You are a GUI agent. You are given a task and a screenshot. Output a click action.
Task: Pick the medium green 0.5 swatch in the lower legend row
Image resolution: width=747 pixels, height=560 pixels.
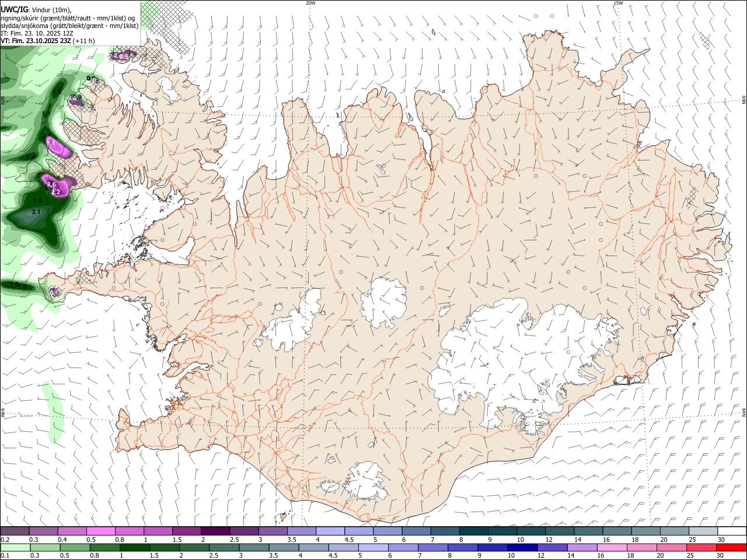point(75,547)
